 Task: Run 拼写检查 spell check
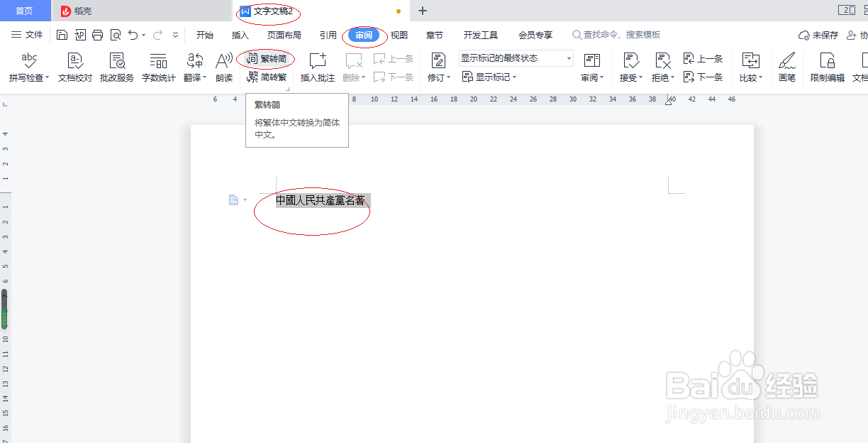[28, 67]
